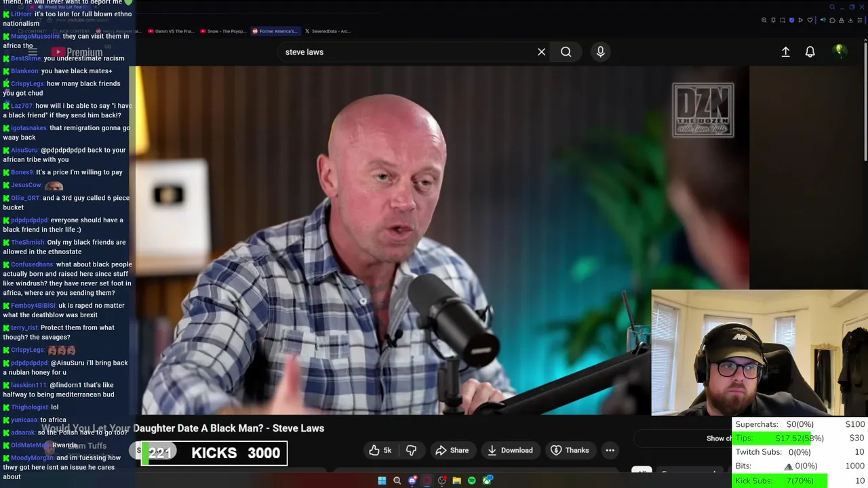Viewport: 868px width, 488px height.
Task: Like the video with thumbs-up 5k
Action: (x=380, y=450)
